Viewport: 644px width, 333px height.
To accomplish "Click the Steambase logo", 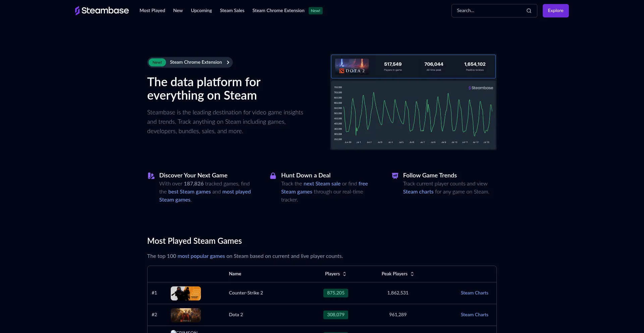I will coord(102,11).
